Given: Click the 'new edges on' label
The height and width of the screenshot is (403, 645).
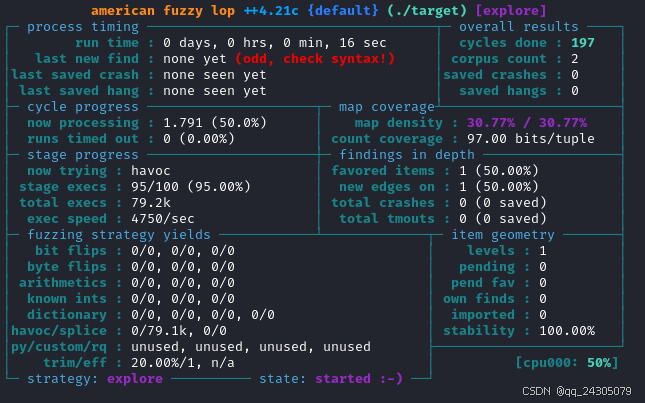Looking at the screenshot, I should pyautogui.click(x=387, y=187).
